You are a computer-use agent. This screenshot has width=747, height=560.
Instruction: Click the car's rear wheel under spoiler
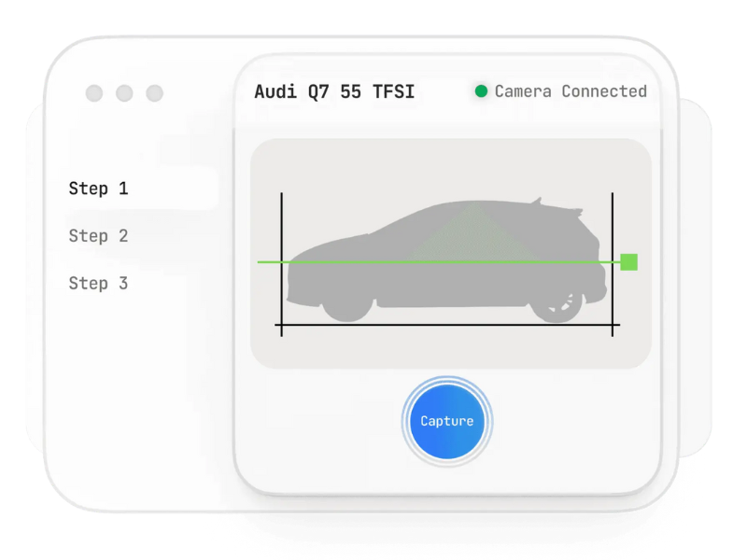pos(559,305)
